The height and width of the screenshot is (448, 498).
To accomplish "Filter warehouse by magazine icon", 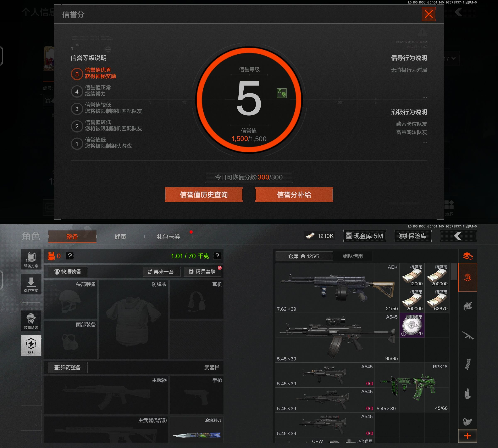I will [467, 364].
